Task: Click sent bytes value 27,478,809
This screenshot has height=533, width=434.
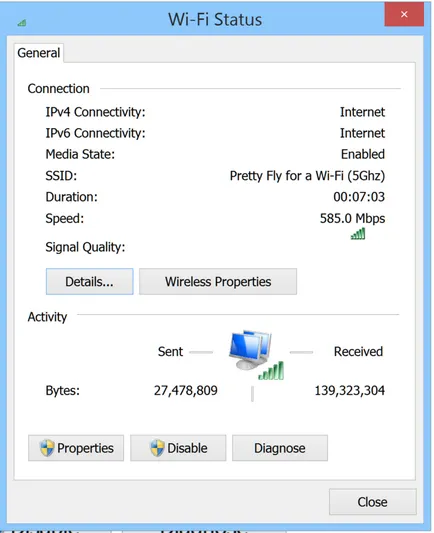Action: 186,391
